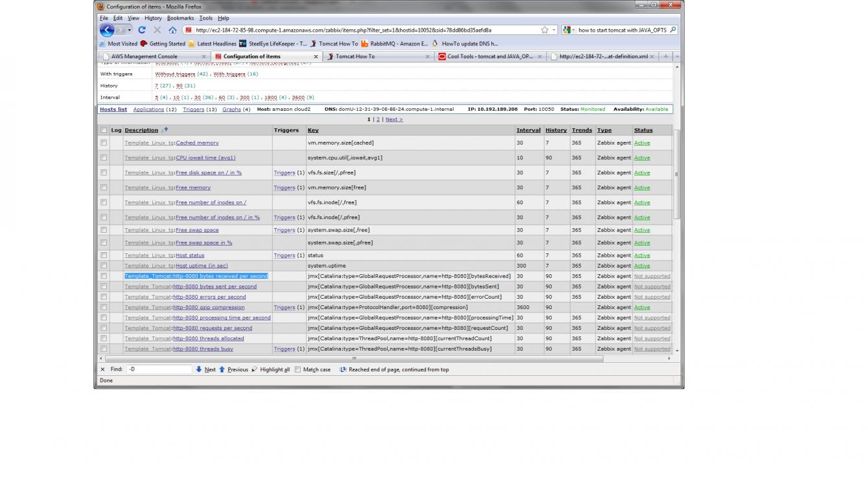Click the horizontal scrollbar thumb
The width and height of the screenshot is (868, 488).
(354, 358)
